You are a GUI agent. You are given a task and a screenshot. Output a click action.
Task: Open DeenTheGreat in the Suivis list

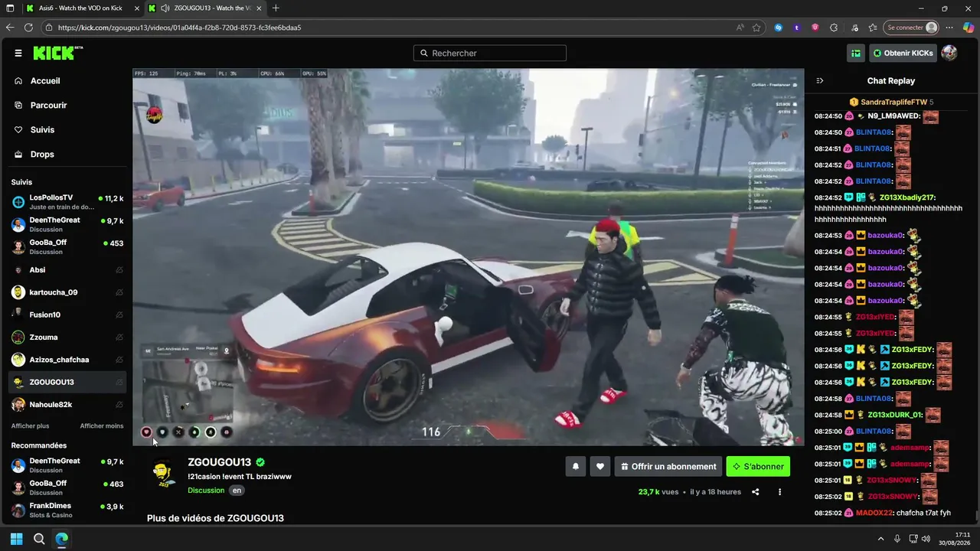tap(67, 224)
